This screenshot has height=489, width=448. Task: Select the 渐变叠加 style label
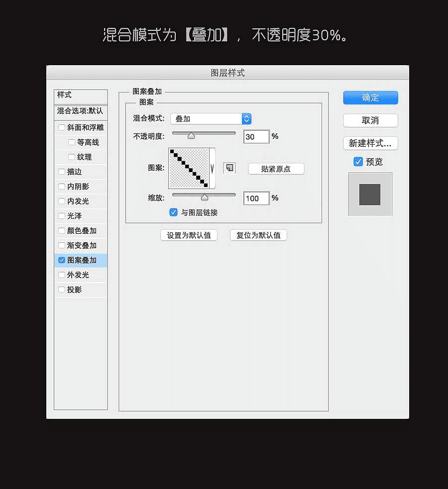[82, 245]
